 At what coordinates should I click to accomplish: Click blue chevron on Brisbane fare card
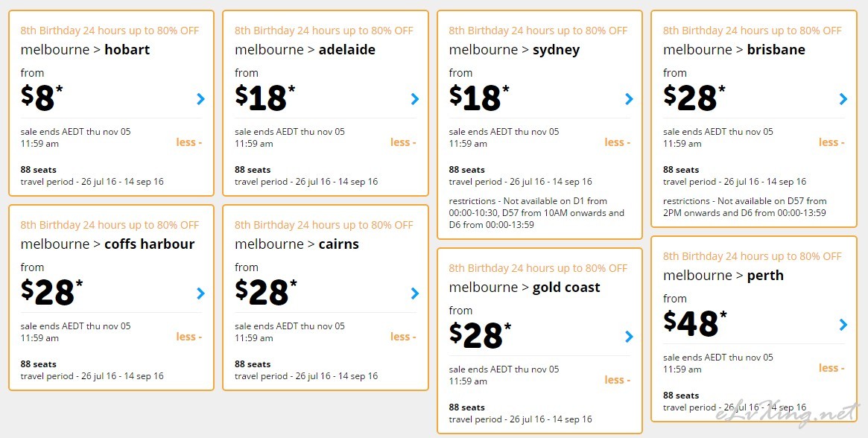(x=843, y=99)
